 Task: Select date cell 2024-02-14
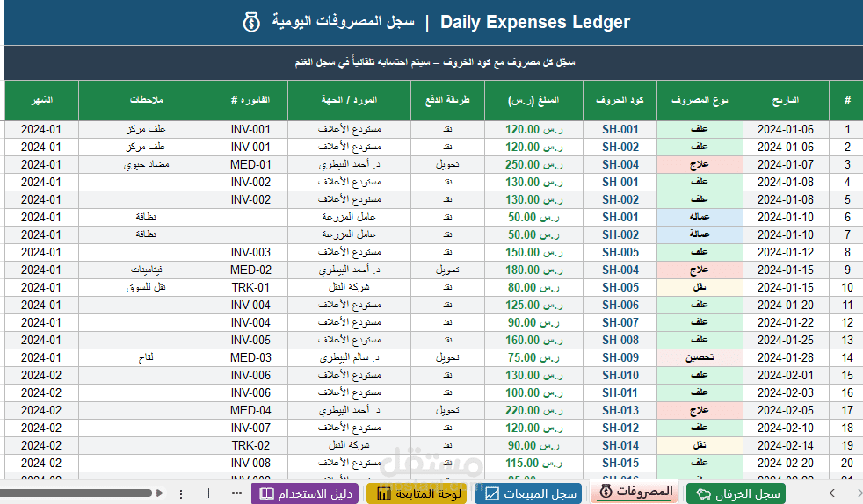(x=786, y=446)
